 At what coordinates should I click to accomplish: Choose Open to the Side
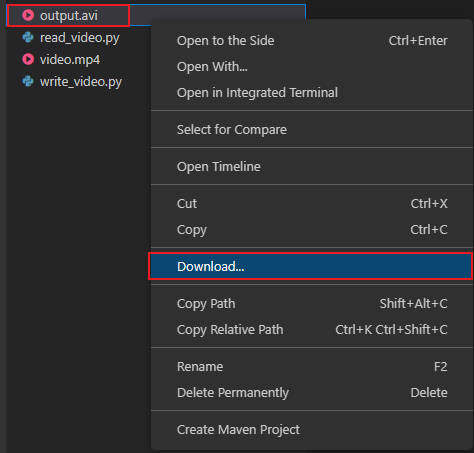(312, 41)
